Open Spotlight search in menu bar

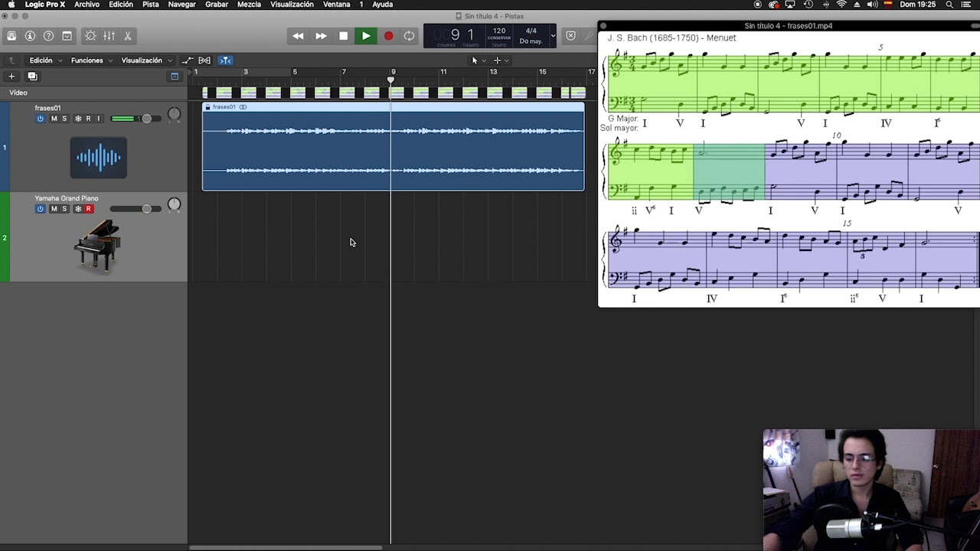point(949,5)
